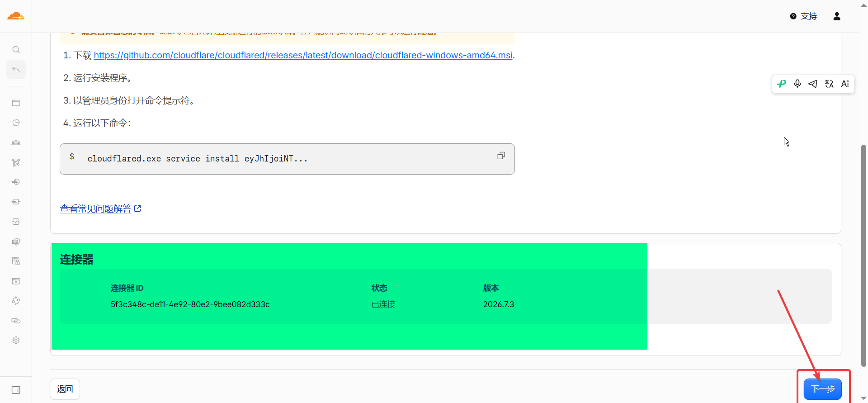
Task: Open the circled arrow icon in sidebar
Action: [x=16, y=182]
